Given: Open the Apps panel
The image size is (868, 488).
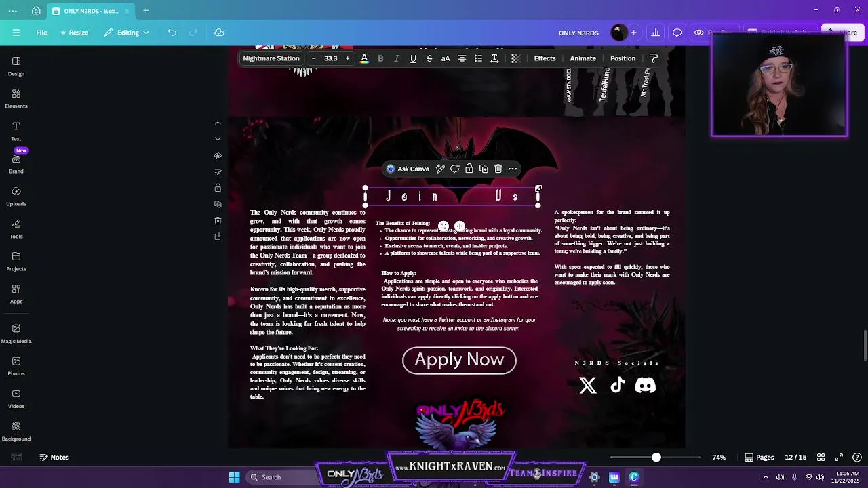Looking at the screenshot, I should [16, 293].
